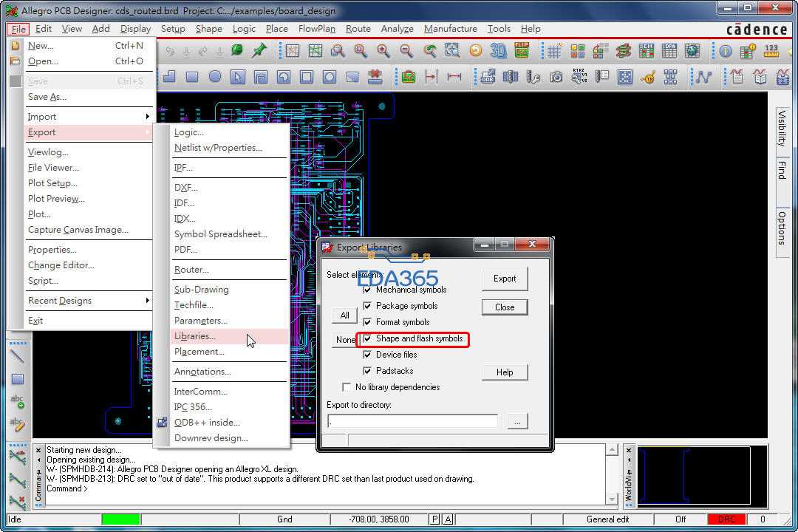Select the Shape Add Rectangle icon
798x532 pixels.
pos(192,77)
